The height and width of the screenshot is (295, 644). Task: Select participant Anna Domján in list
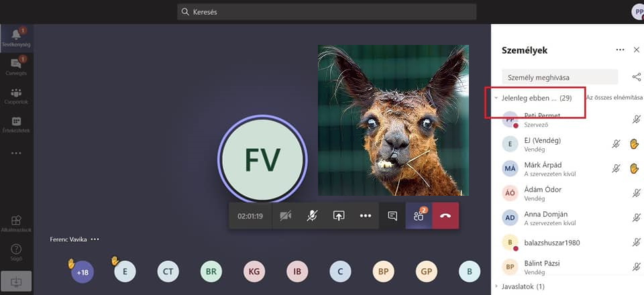coord(569,219)
